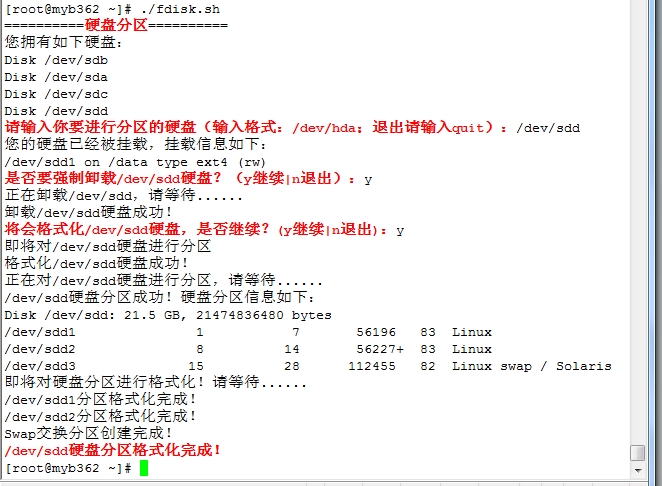Click the red '硬盘分区' heading
Viewport: 662px width, 486px height.
[x=116, y=25]
